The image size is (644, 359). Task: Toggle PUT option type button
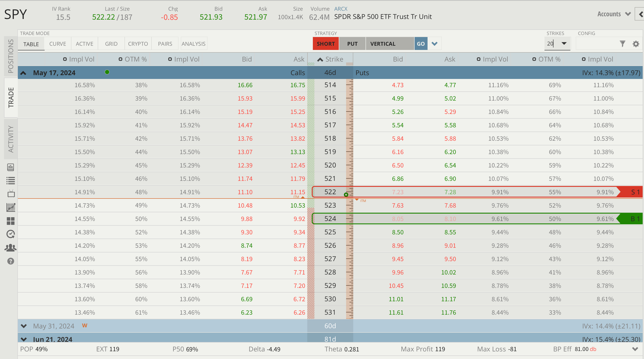[352, 44]
